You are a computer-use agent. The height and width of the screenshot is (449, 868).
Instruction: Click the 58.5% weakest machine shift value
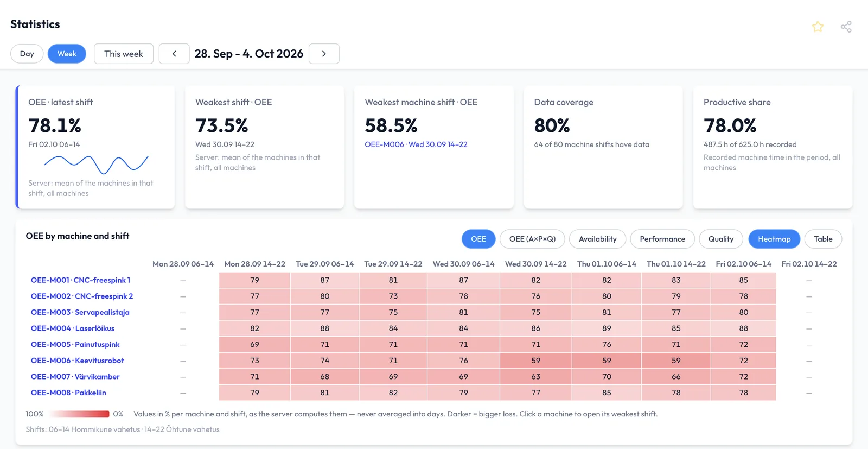click(391, 126)
